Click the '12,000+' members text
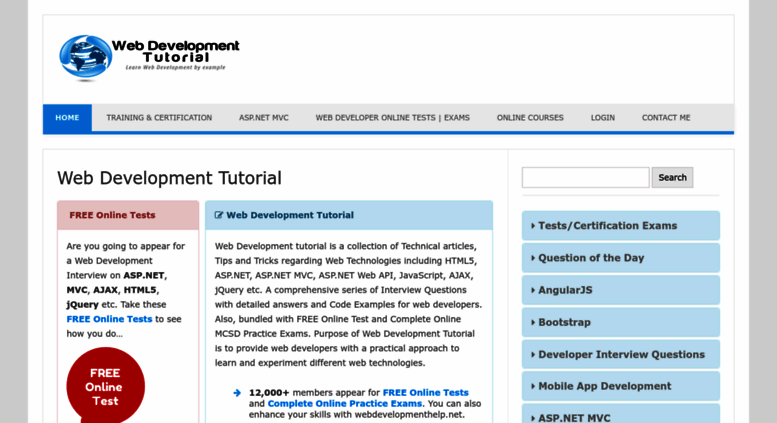Image resolution: width=777 pixels, height=423 pixels. pos(269,393)
